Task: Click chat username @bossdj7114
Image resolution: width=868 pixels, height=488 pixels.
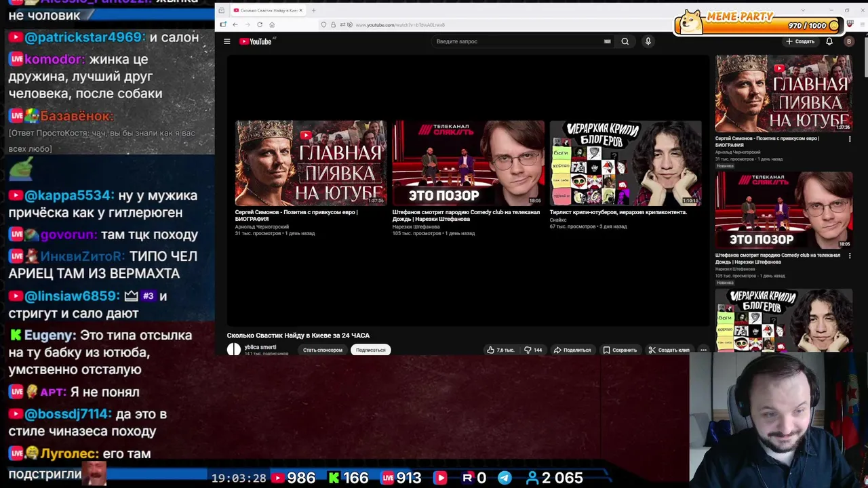Action: tap(68, 414)
